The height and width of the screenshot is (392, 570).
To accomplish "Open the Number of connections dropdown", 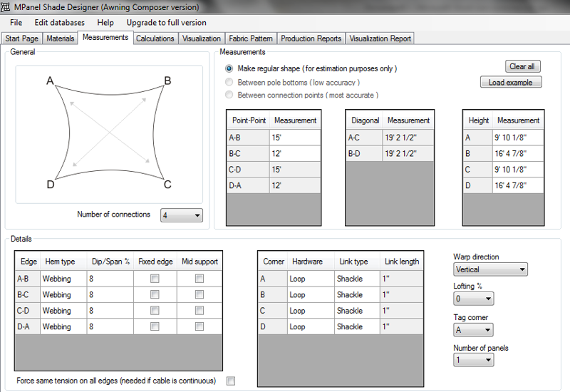I will point(182,215).
